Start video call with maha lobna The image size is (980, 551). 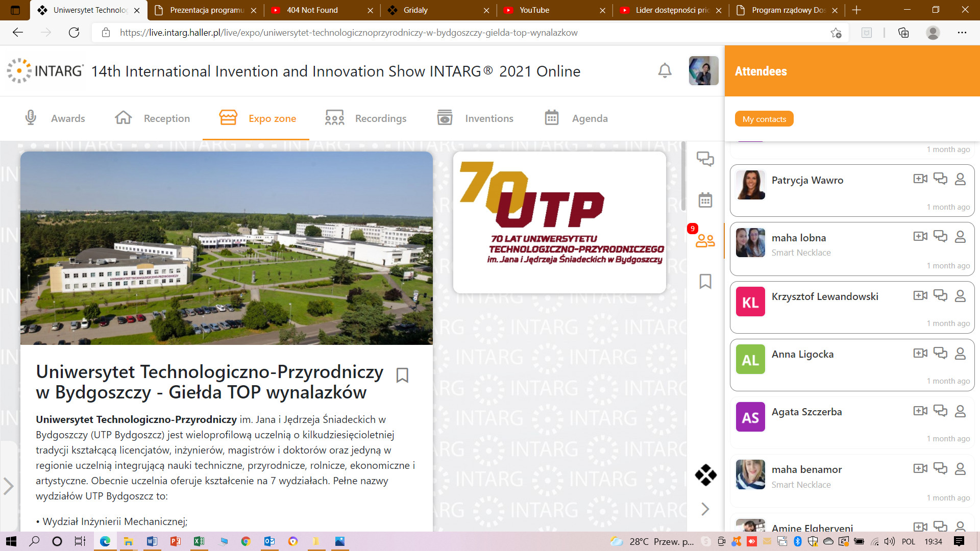920,236
